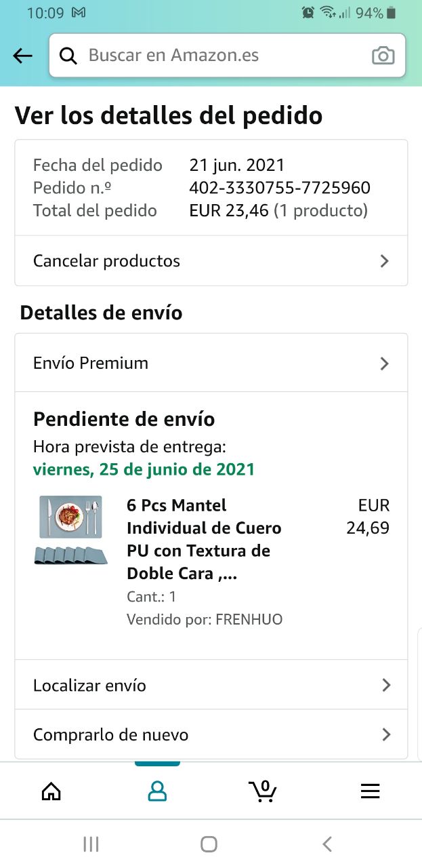422x868 pixels.
Task: Open the hamburger menu
Action: [370, 791]
